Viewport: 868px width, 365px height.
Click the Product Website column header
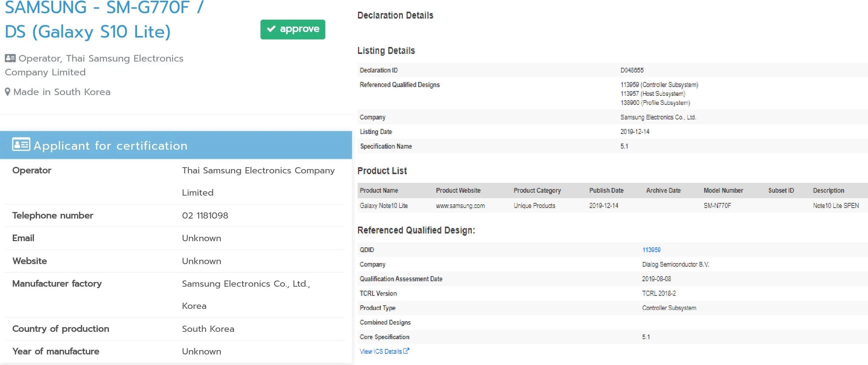[x=458, y=191]
